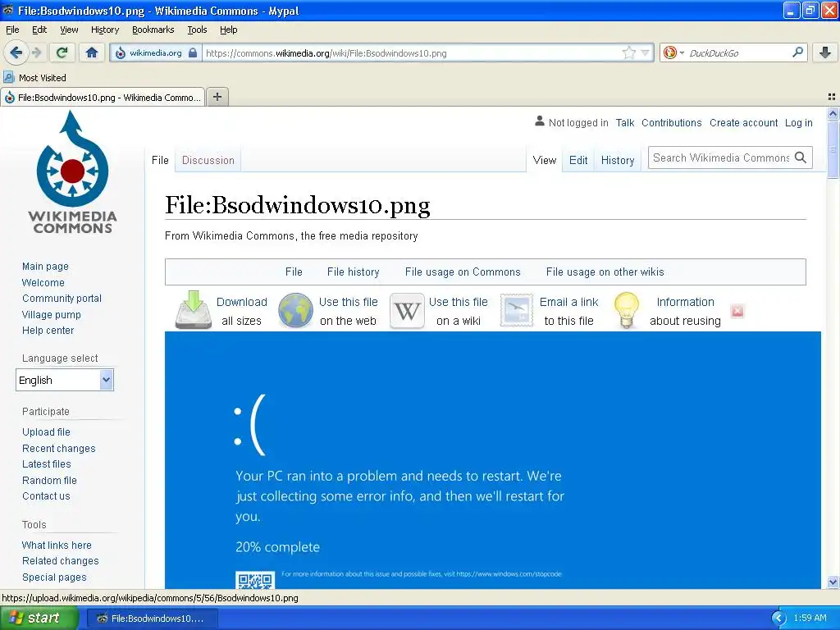Screen dimensions: 840x630
Task: Open the File menu
Action: click(x=12, y=30)
